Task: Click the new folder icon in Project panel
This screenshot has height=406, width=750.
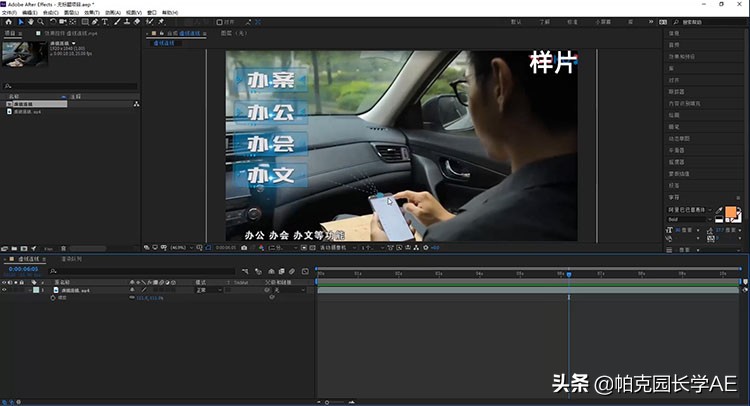Action: (14, 249)
